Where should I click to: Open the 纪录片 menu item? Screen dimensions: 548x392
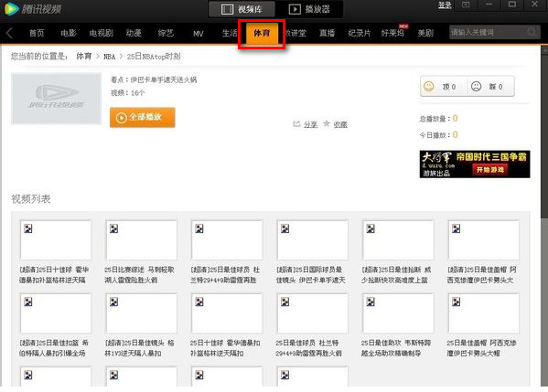coord(359,33)
